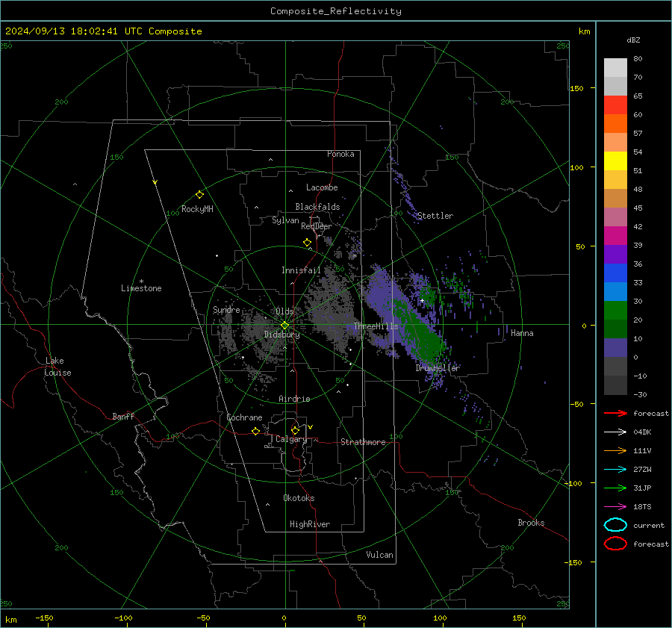This screenshot has height=628, width=672.
Task: Click the Ponoka town label
Action: click(340, 155)
